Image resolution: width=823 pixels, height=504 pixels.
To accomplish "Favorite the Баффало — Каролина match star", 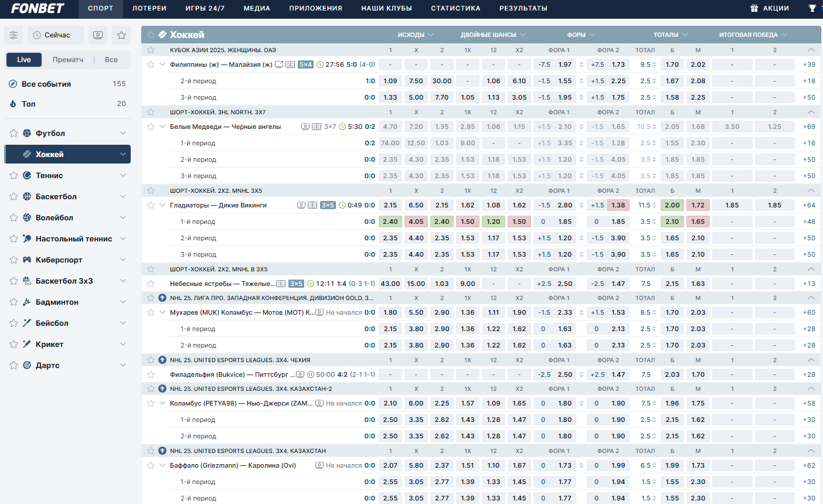I will pyautogui.click(x=151, y=465).
